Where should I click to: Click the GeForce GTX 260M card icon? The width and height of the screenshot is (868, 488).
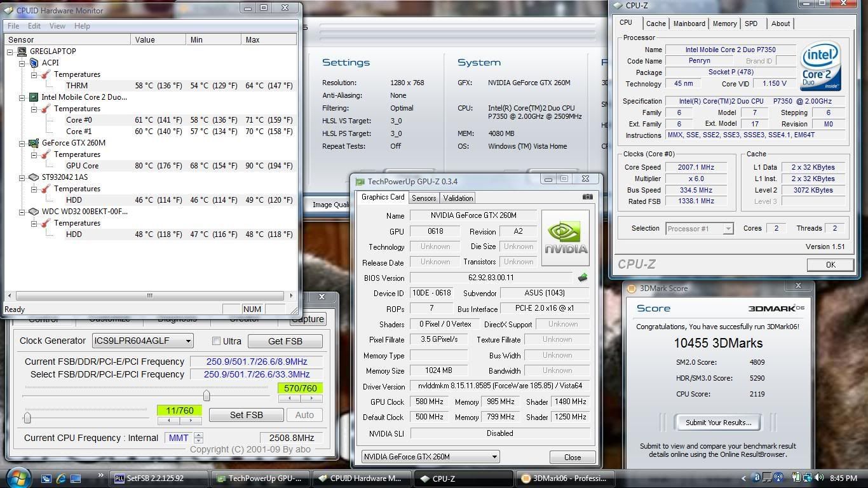point(34,143)
